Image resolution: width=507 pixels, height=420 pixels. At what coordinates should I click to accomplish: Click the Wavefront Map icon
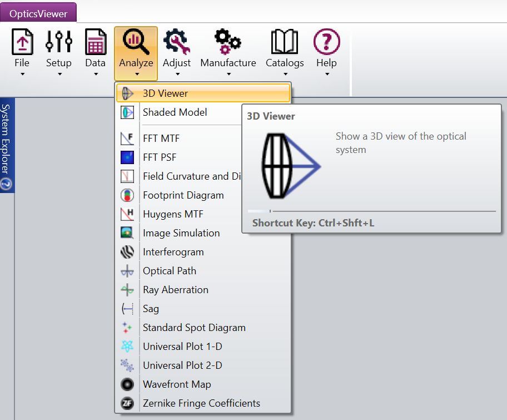[x=127, y=384]
